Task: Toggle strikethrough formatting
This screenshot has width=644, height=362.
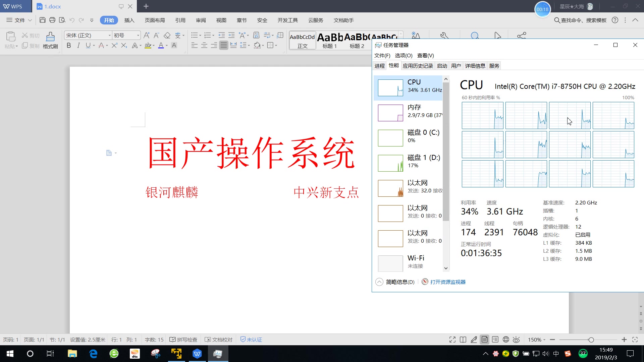Action: [x=101, y=45]
